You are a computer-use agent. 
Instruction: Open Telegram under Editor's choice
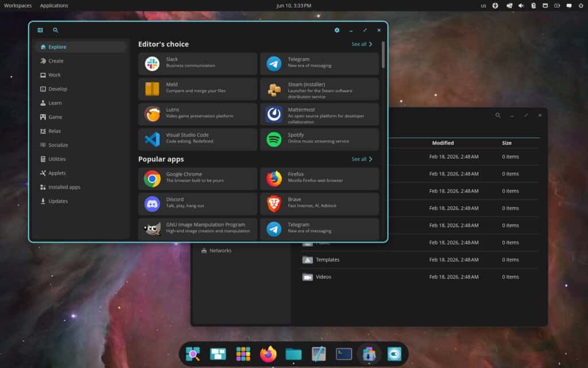319,64
